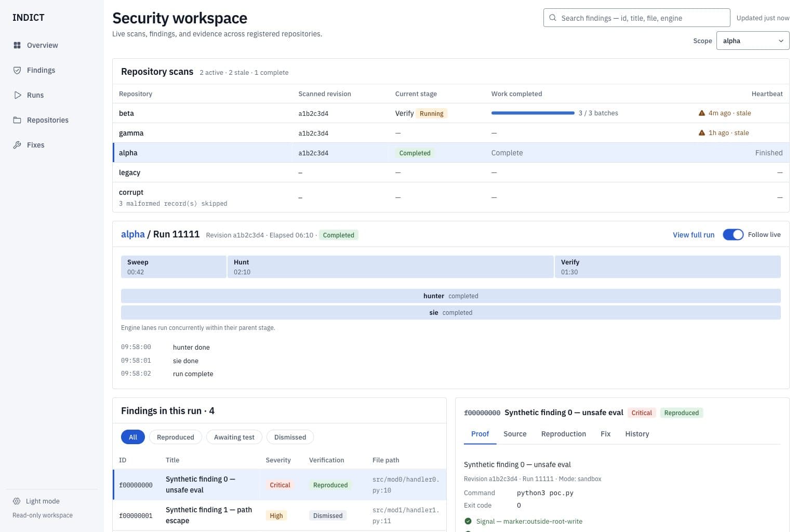
Task: Toggle the Follow live switch
Action: tap(733, 235)
